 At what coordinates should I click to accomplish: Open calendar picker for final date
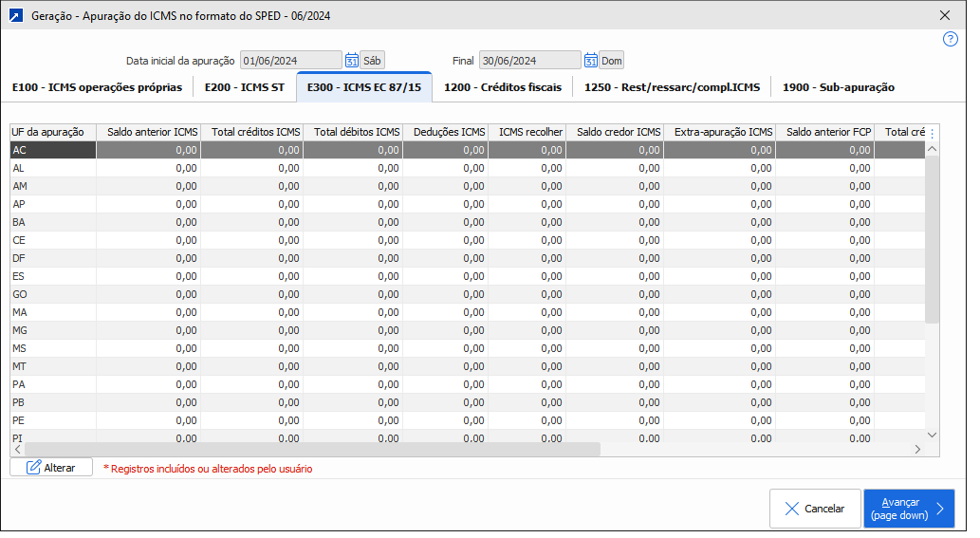click(590, 61)
